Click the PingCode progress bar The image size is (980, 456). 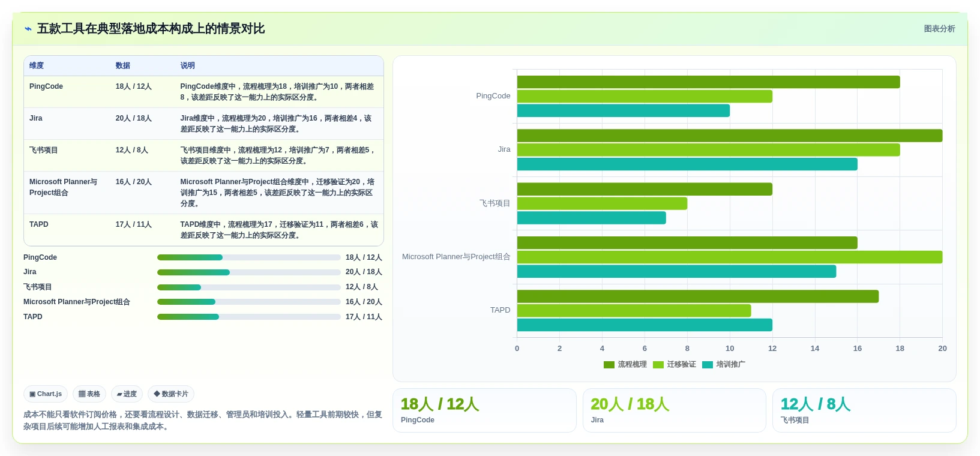(x=249, y=257)
